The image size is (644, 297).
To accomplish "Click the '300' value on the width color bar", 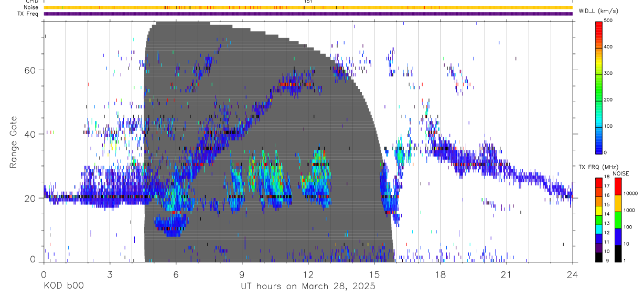I will pyautogui.click(x=609, y=73).
